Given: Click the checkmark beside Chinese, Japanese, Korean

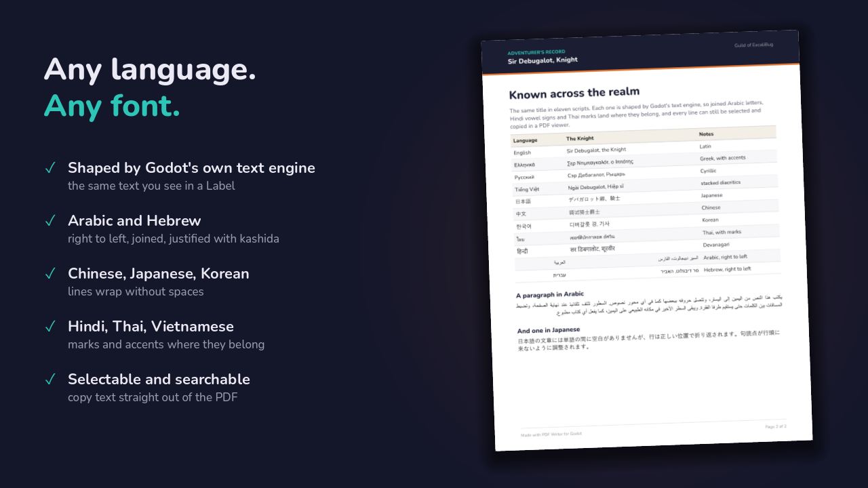Looking at the screenshot, I should pyautogui.click(x=50, y=274).
